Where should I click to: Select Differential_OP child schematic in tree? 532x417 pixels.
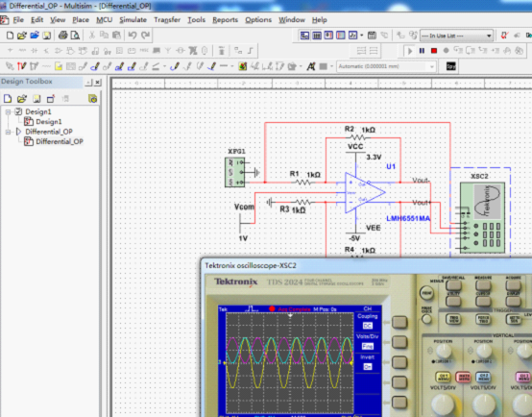[60, 141]
